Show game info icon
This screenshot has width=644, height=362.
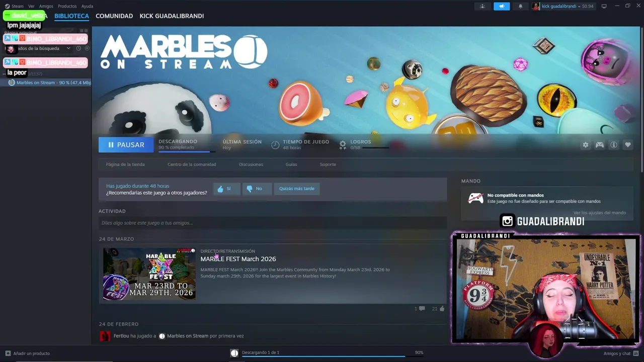[614, 145]
